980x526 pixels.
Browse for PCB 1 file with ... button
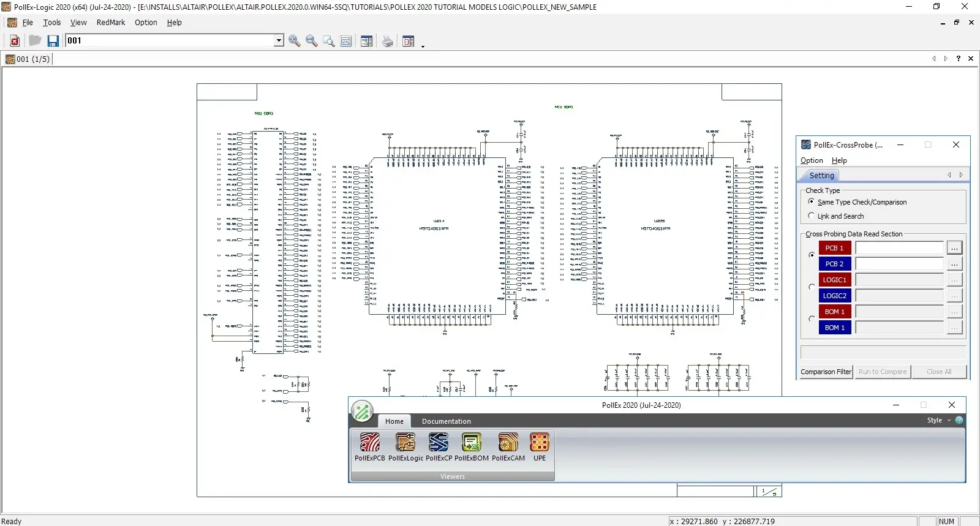point(954,248)
